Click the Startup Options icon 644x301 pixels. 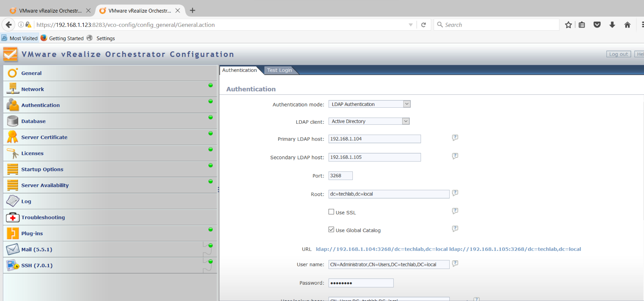tap(12, 169)
